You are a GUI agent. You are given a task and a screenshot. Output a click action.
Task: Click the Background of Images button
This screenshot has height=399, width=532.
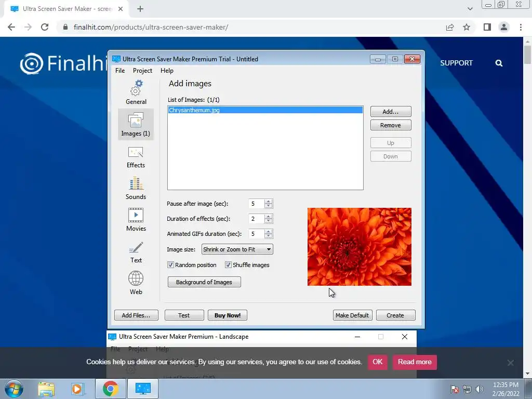[204, 282]
